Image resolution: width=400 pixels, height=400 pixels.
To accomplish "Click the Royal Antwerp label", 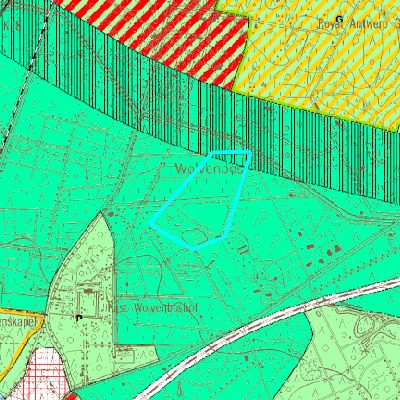I will tap(353, 24).
